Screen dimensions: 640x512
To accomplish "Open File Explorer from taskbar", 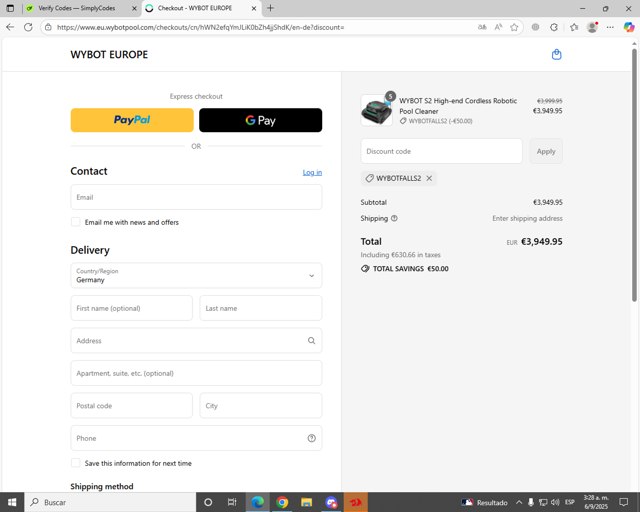I will [x=306, y=502].
